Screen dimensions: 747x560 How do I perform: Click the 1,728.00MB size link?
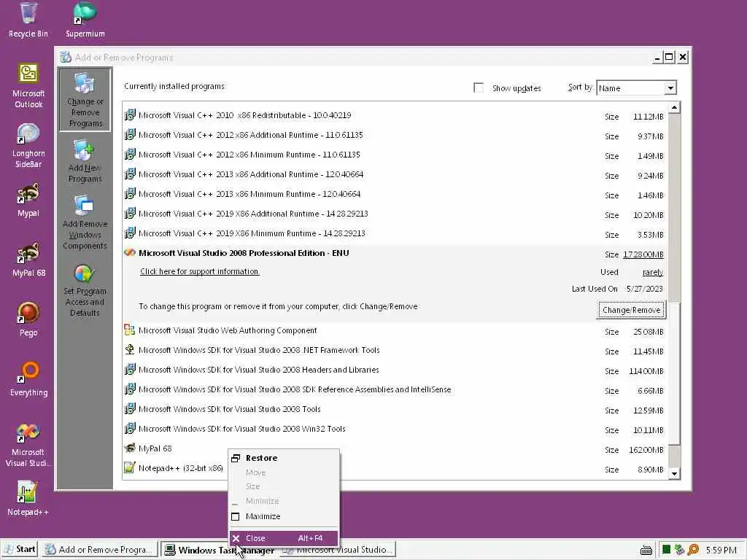pos(643,254)
